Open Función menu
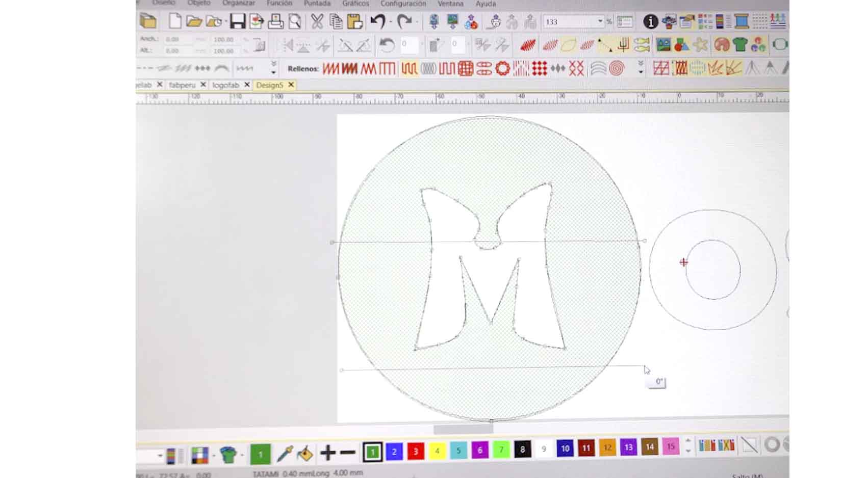Screen dimensions: 868x478 click(x=279, y=4)
